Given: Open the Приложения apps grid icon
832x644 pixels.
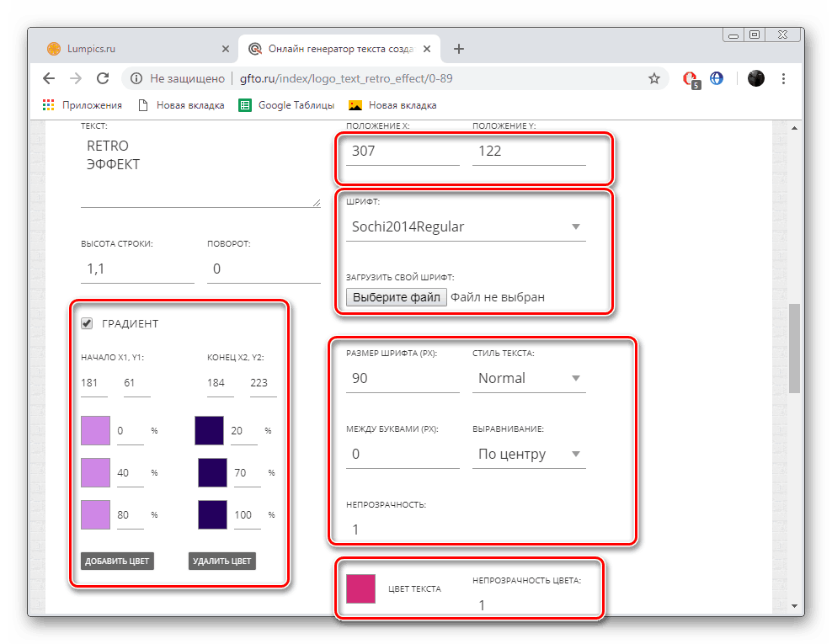Looking at the screenshot, I should click(48, 105).
